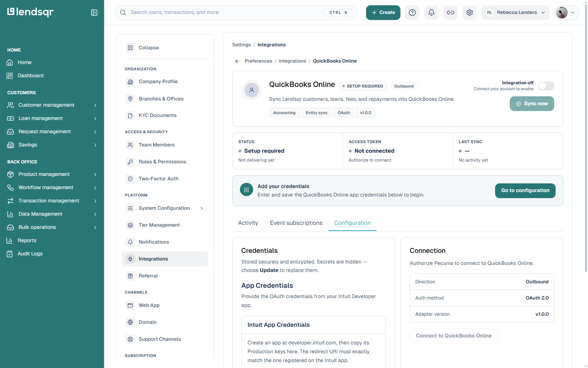588x368 pixels.
Task: Switch to the Activity tab
Action: coord(248,223)
